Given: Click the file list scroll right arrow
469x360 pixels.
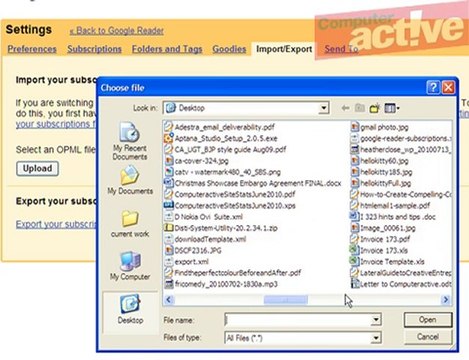Looking at the screenshot, I should coord(445,300).
